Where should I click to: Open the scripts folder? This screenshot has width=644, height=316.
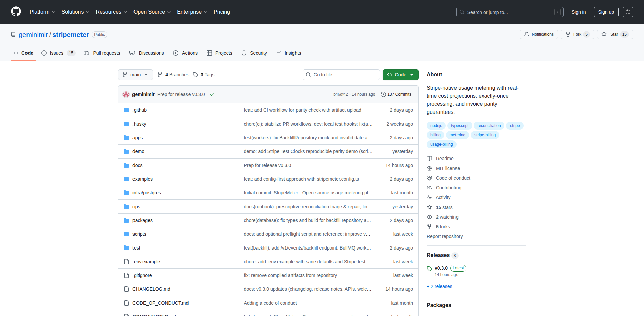tap(139, 234)
